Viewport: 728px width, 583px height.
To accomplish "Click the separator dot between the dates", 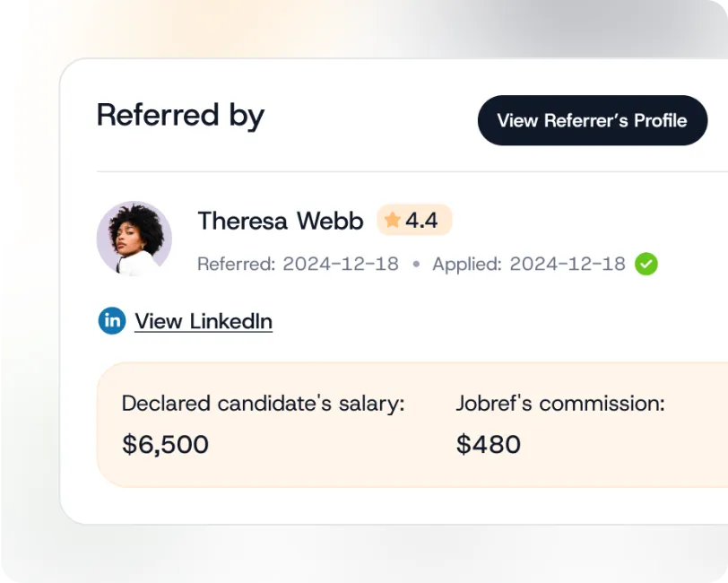I will [x=414, y=264].
